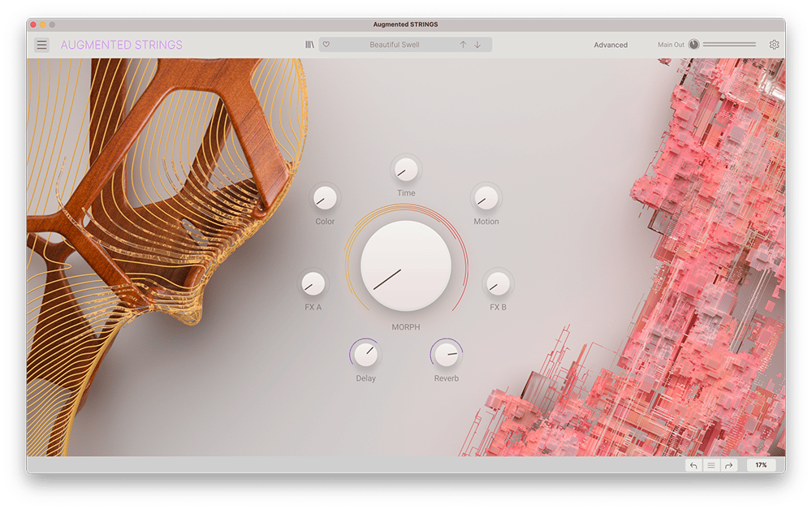Switch to the Advanced view
The height and width of the screenshot is (509, 812).
pos(610,45)
